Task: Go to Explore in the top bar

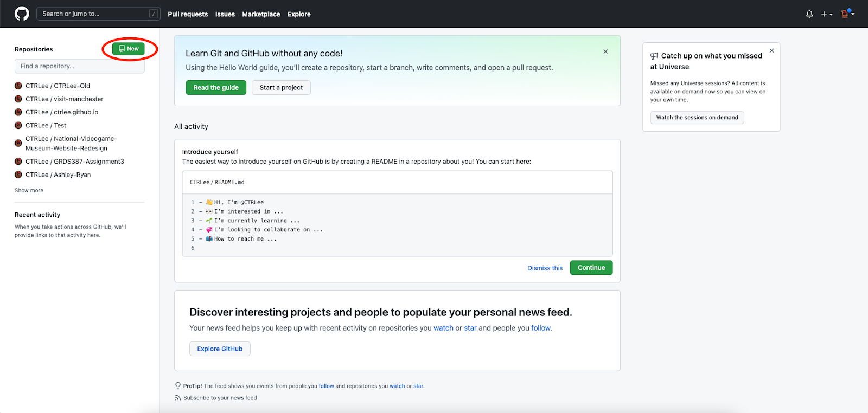Action: point(299,14)
